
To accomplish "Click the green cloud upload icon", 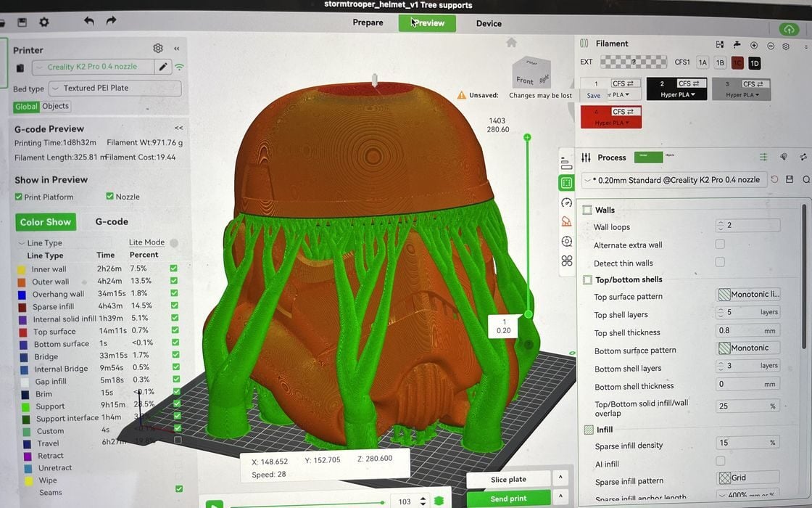I will coord(788,29).
